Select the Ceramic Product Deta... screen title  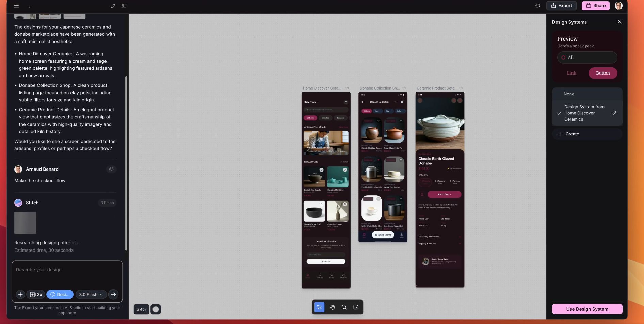(x=437, y=88)
